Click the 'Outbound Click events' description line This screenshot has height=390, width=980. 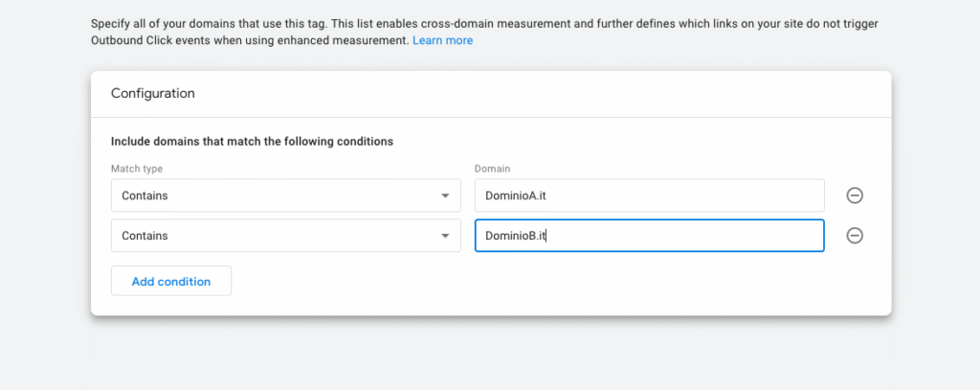coord(249,41)
